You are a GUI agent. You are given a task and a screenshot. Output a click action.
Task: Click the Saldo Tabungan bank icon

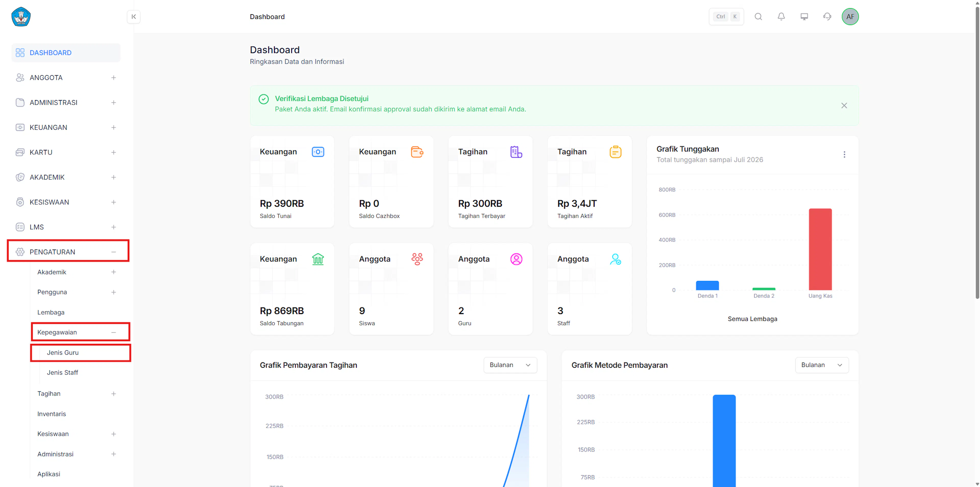(318, 259)
